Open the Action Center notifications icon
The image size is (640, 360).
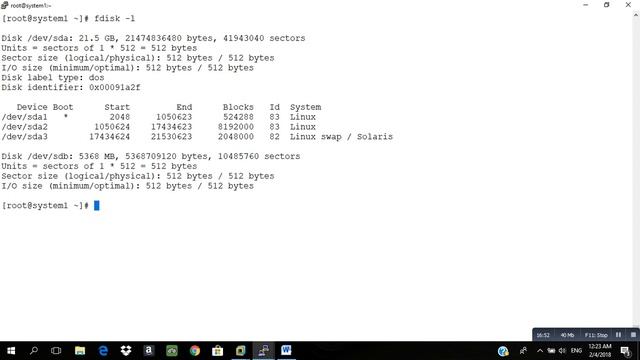tap(625, 351)
